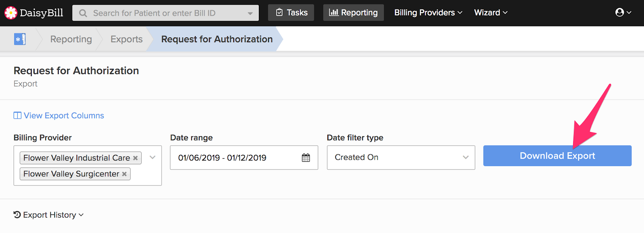Image resolution: width=644 pixels, height=233 pixels.
Task: Click the Download Export button
Action: click(557, 156)
